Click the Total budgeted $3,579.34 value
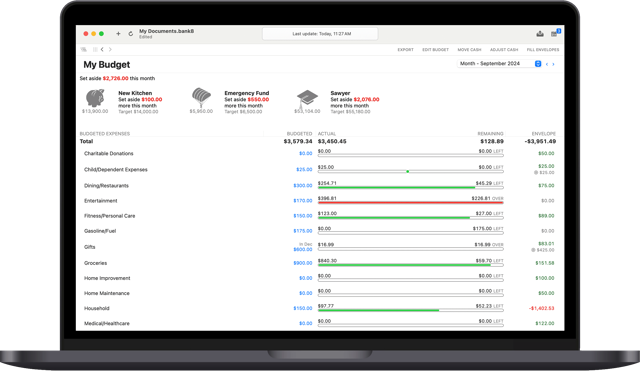Screen dimensions: 640x371 click(x=298, y=141)
